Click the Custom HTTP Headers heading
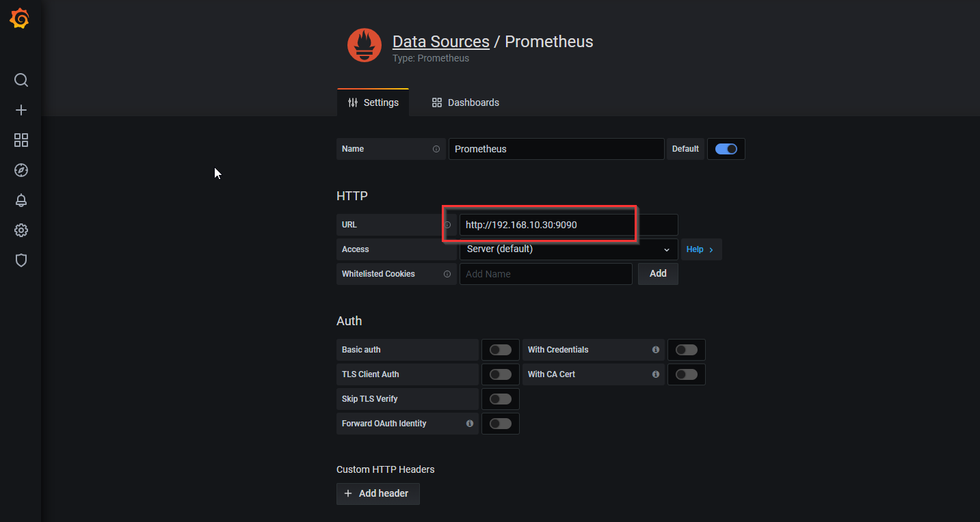The height and width of the screenshot is (522, 980). (386, 469)
